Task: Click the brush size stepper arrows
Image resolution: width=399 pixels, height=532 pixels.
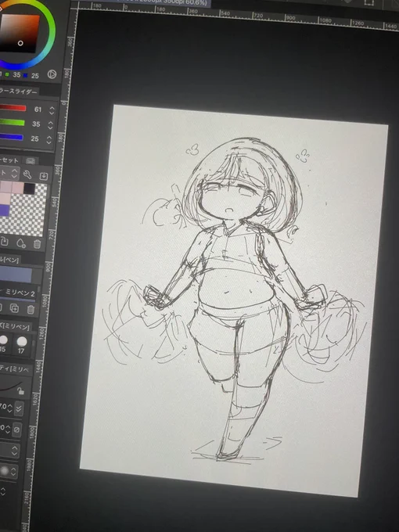Action: point(9,408)
